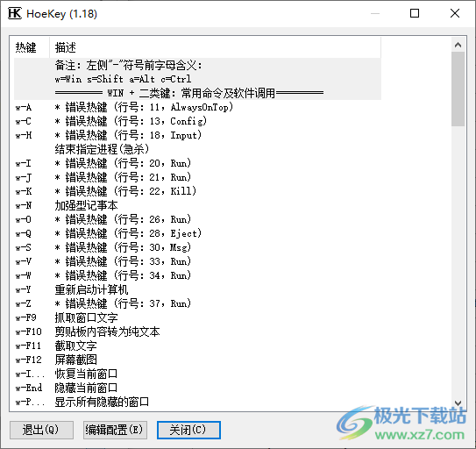Image resolution: width=476 pixels, height=449 pixels.
Task: Click the HoeKey app icon in title bar
Action: coord(15,14)
